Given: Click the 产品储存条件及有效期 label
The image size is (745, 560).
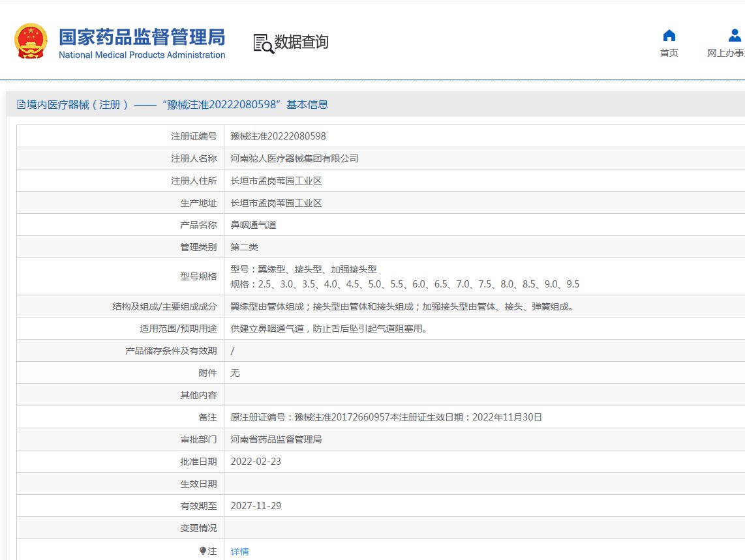Looking at the screenshot, I should [x=171, y=351].
